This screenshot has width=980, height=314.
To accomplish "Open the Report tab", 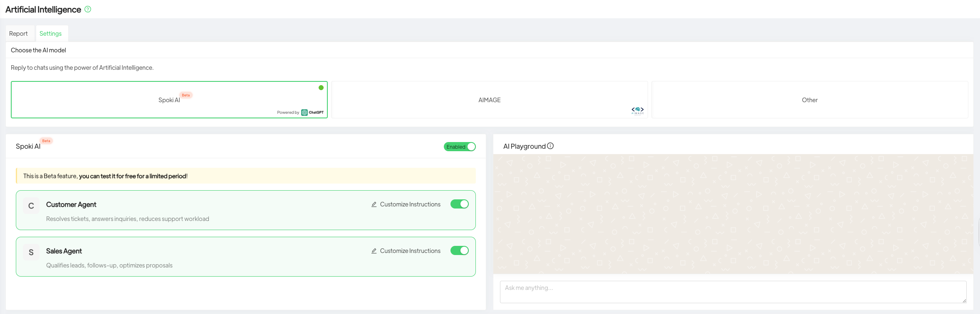I will coord(18,34).
